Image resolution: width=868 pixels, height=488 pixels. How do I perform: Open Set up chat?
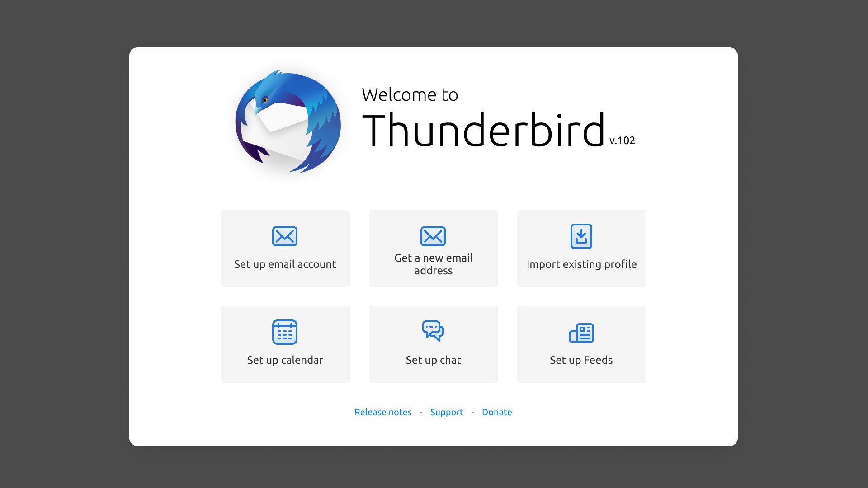[x=433, y=344]
